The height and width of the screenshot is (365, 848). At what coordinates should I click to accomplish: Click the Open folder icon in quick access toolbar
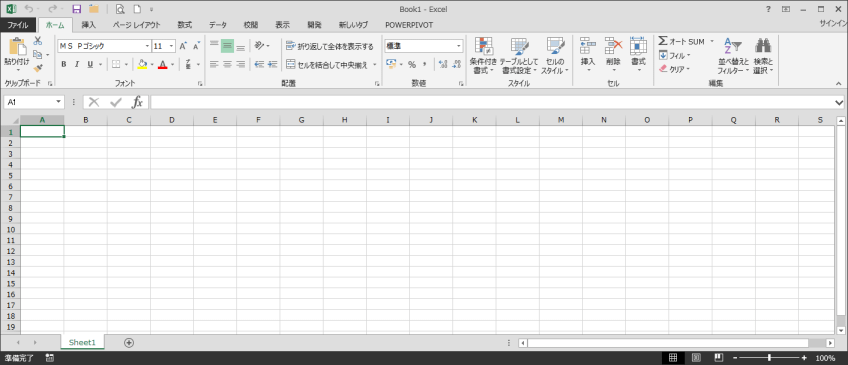(x=94, y=9)
